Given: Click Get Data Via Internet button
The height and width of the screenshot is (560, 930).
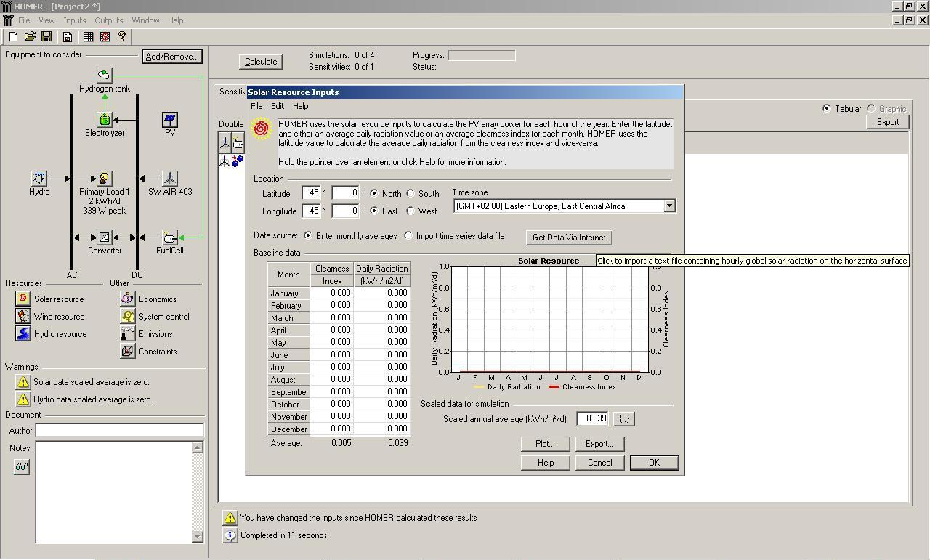Looking at the screenshot, I should click(x=569, y=237).
